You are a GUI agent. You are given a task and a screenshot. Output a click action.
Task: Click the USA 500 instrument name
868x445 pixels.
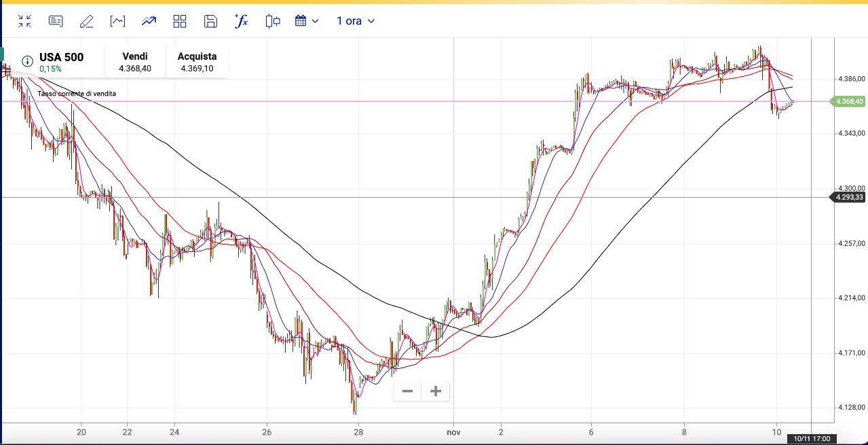coord(61,57)
